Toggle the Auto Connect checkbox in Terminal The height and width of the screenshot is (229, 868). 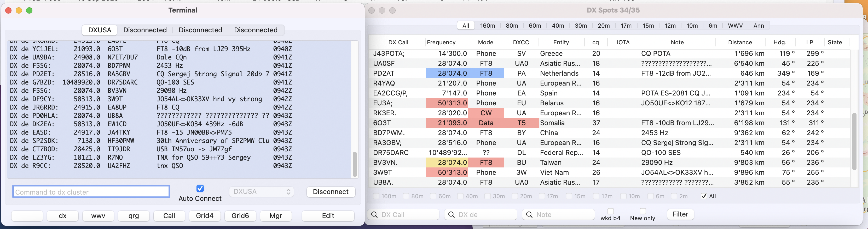point(200,188)
